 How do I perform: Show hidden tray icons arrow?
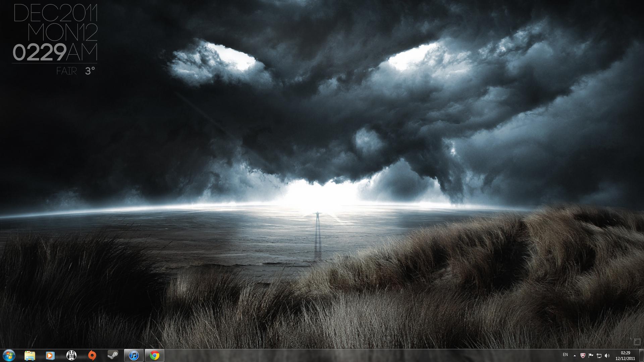[575, 356]
